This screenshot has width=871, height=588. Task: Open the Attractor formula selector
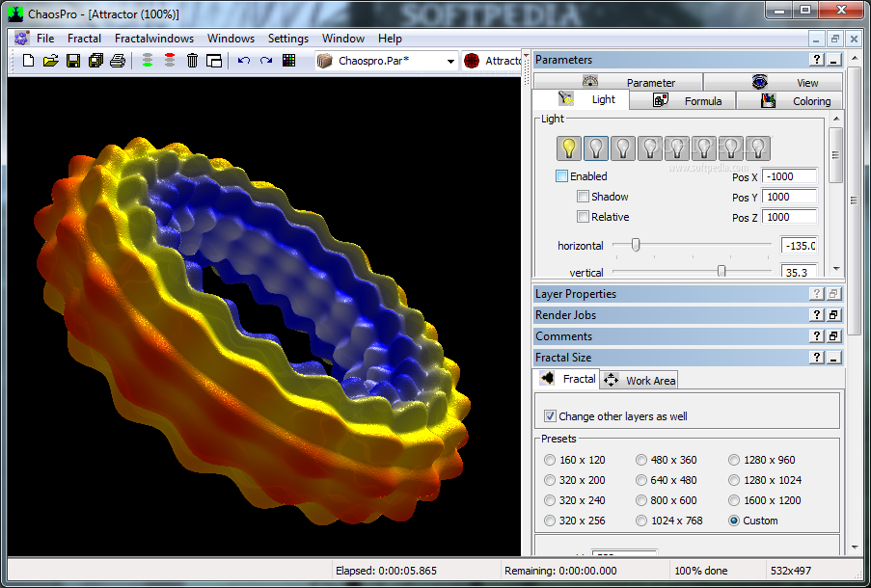coord(493,61)
